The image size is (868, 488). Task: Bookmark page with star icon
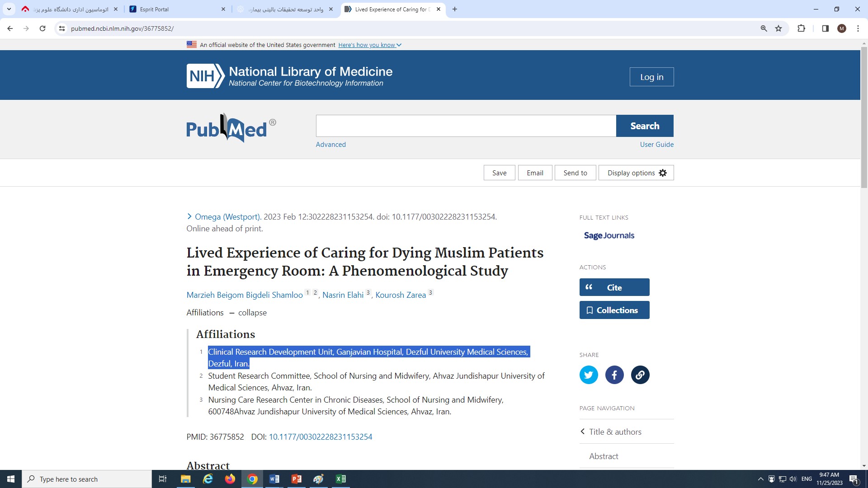click(778, 28)
